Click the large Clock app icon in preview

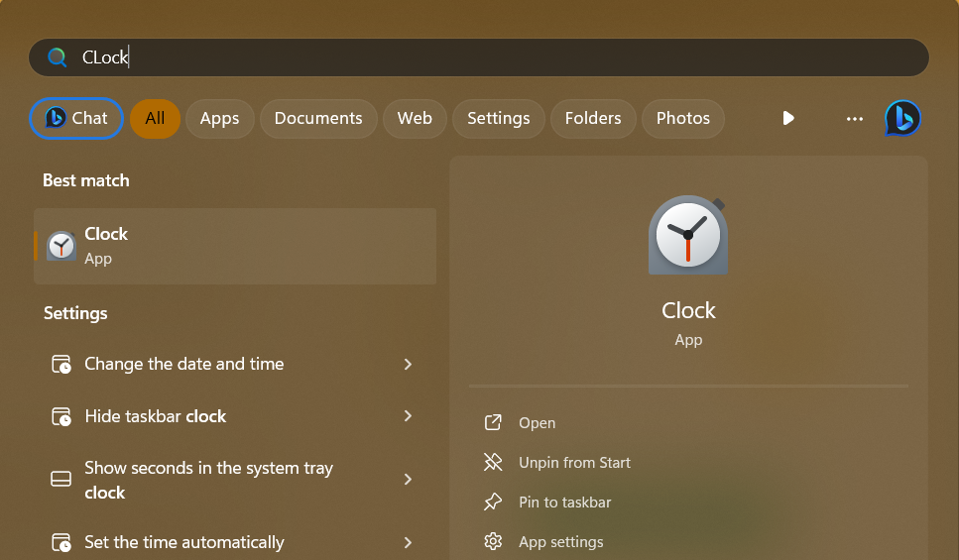(x=688, y=236)
